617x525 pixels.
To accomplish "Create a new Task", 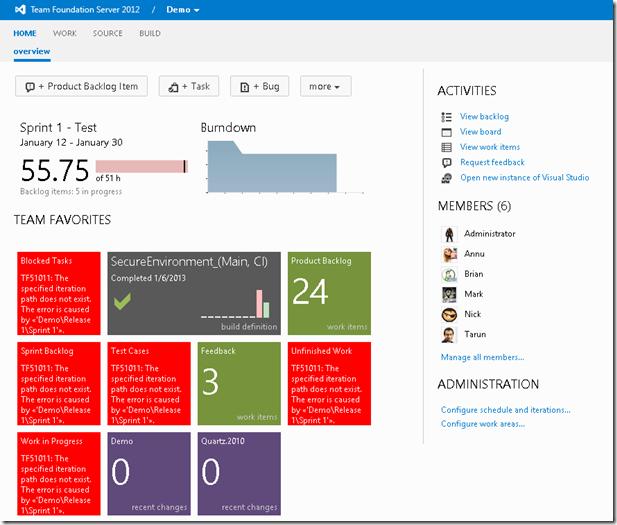I will click(x=189, y=86).
